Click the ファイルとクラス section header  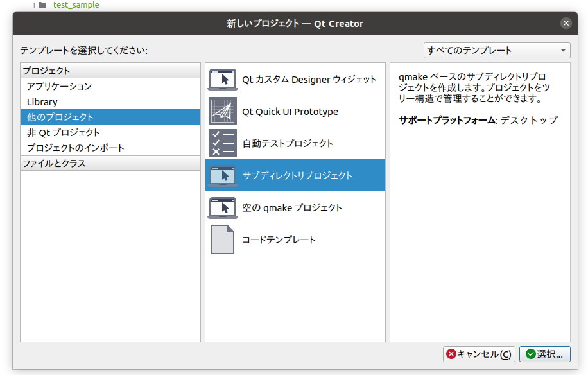point(110,163)
